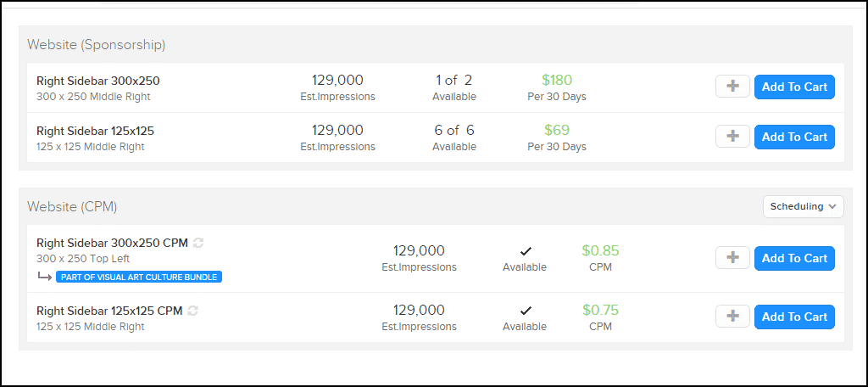
Task: Click plus icon for Right Sidebar 125x125 CPM
Action: pyautogui.click(x=732, y=316)
